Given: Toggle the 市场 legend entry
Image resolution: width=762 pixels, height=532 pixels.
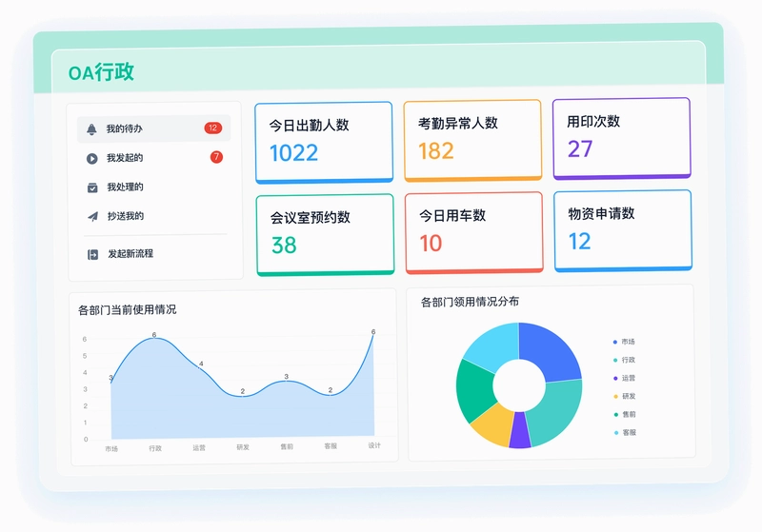Looking at the screenshot, I should (624, 342).
